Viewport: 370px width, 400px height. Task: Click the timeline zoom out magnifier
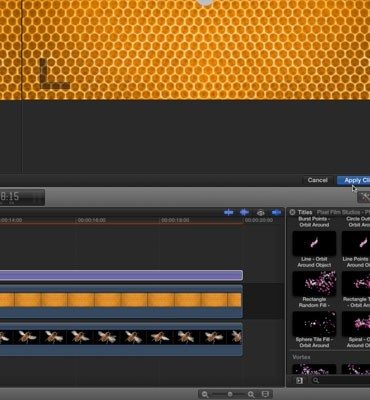pos(205,394)
